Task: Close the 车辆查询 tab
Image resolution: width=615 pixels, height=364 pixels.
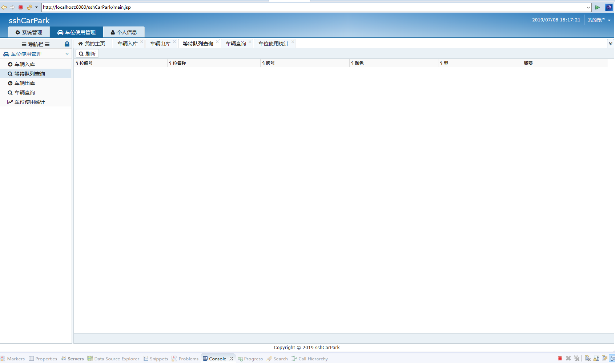Action: (x=250, y=42)
